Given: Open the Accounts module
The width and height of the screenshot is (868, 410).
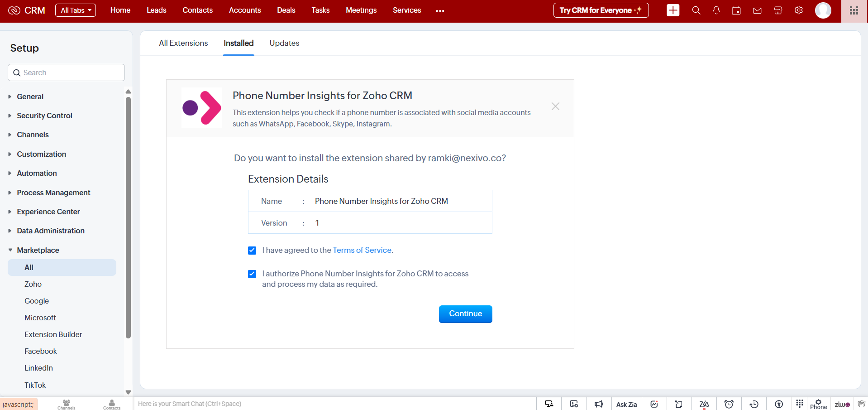Looking at the screenshot, I should tap(245, 10).
